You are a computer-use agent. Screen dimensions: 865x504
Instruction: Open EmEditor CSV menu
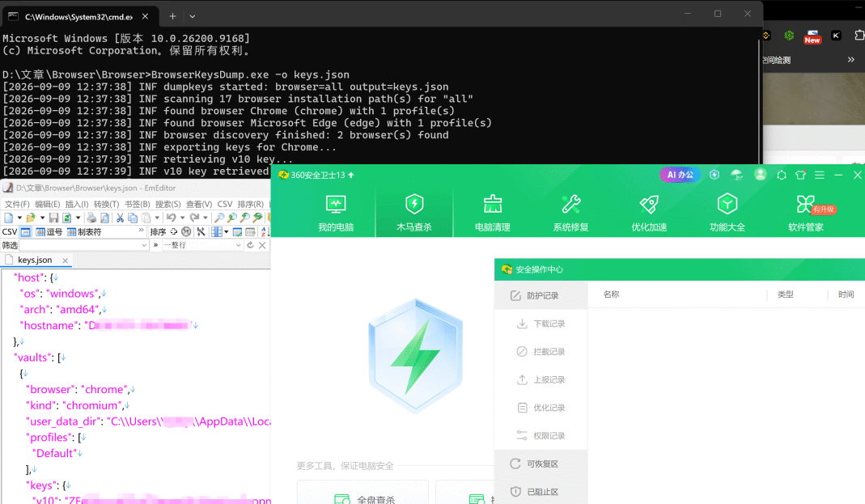(x=224, y=204)
